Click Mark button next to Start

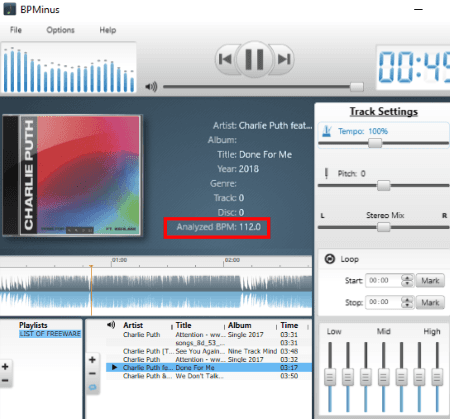[x=430, y=281]
